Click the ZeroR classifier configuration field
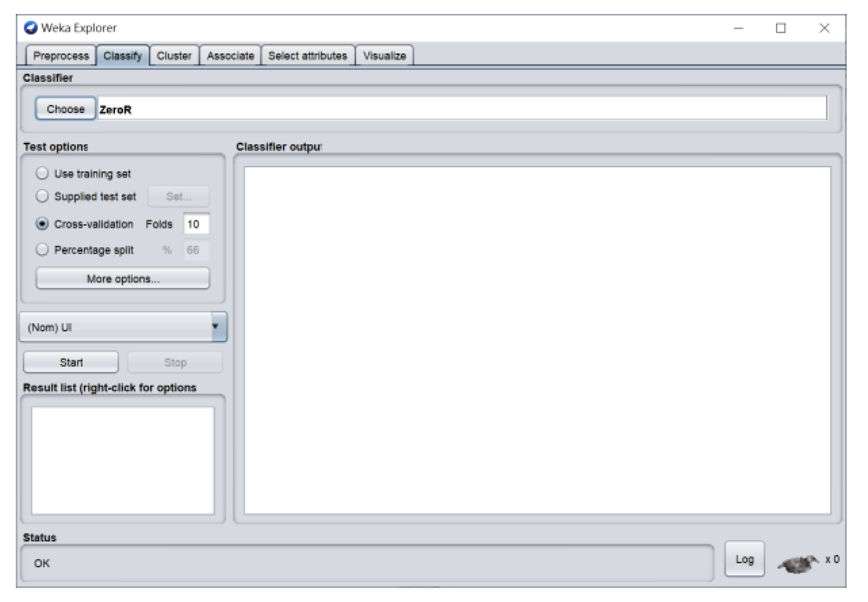Image resolution: width=868 pixels, height=602 pixels. tap(462, 109)
